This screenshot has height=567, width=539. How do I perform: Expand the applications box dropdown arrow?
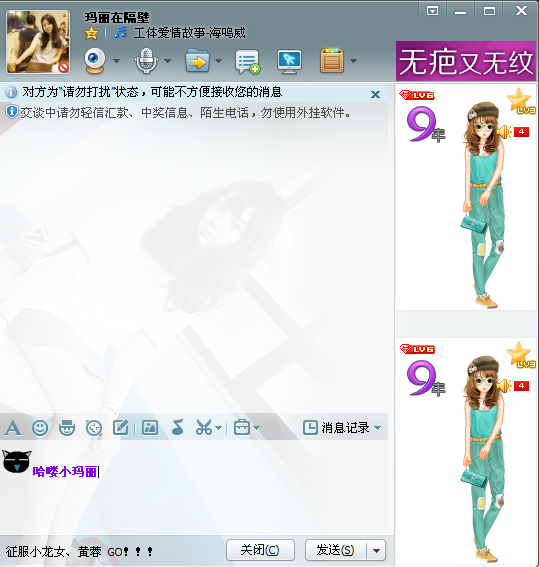click(354, 61)
